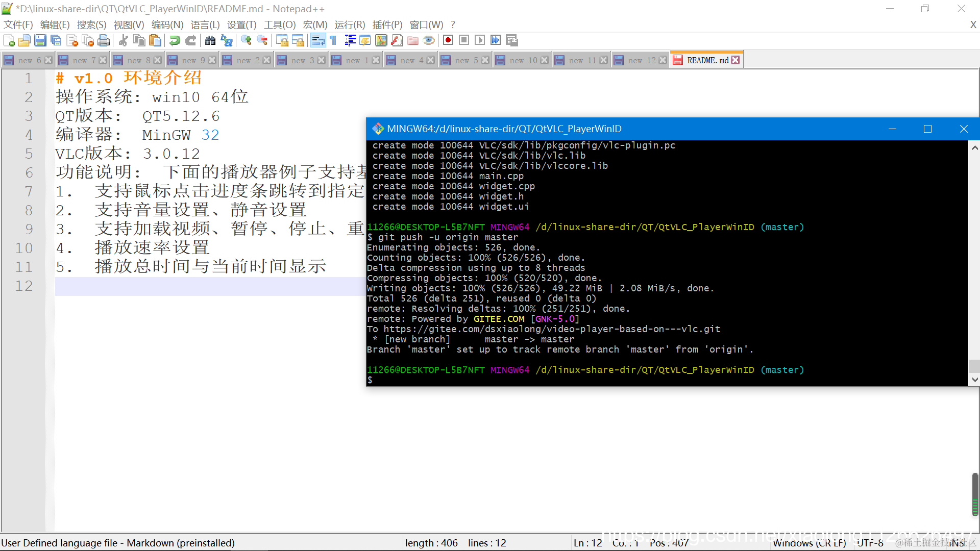Click the Save file icon
This screenshot has width=980, height=551.
point(40,40)
